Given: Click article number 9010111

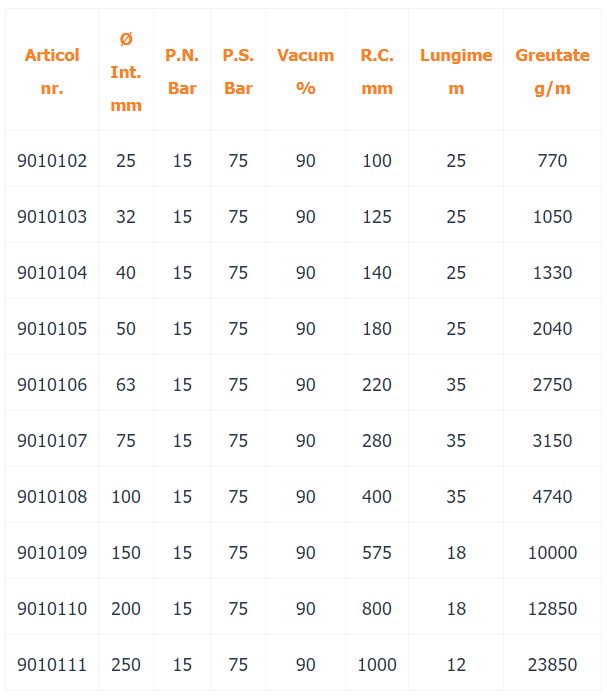Looking at the screenshot, I should [x=52, y=665].
